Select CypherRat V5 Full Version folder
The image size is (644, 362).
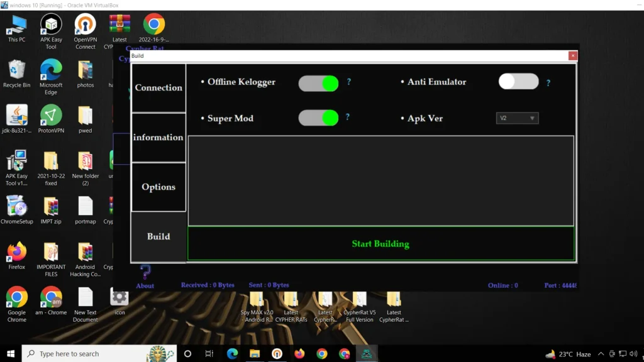pos(359,307)
